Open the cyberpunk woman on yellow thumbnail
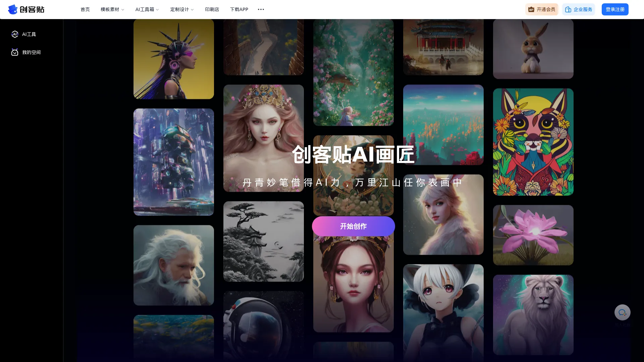Screen dimensions: 644x362 pyautogui.click(x=174, y=59)
